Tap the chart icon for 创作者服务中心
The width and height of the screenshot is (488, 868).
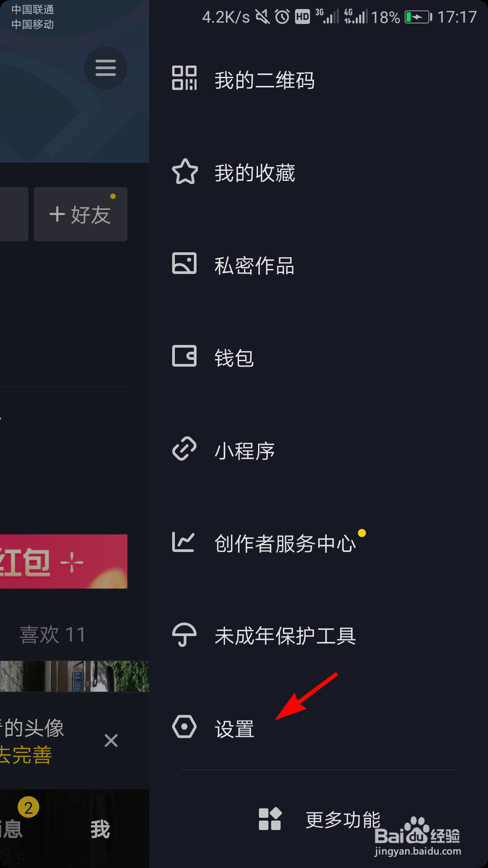pos(183,542)
